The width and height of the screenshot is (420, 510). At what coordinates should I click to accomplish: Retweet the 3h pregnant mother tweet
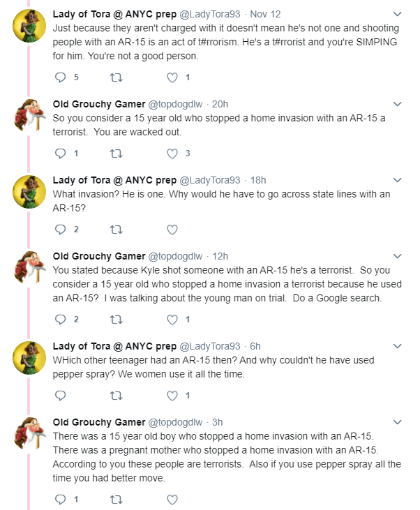click(x=116, y=500)
